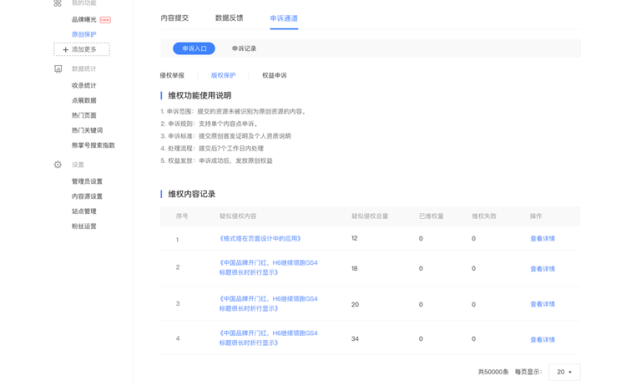Click the 设置 section label
Viewport: 626px width, 386px height.
[78, 165]
